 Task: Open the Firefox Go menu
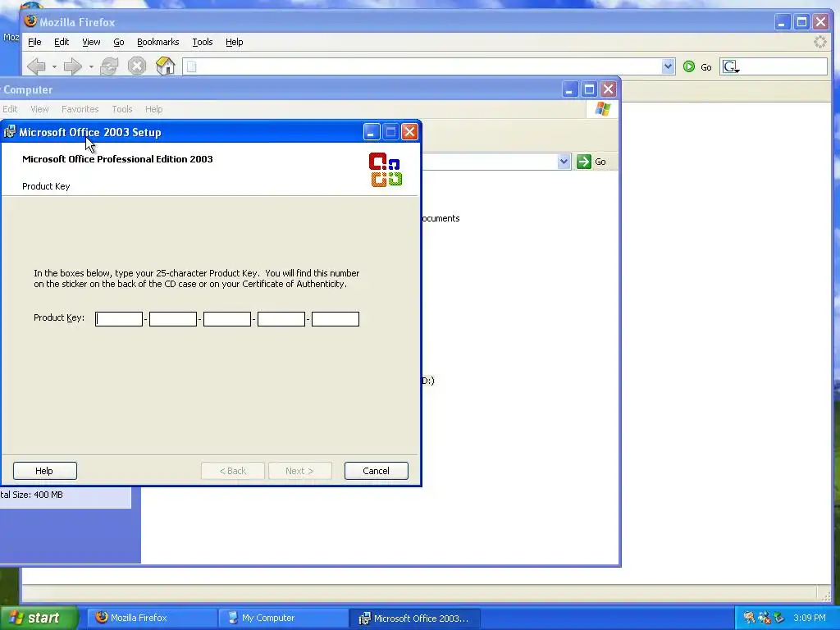(119, 42)
